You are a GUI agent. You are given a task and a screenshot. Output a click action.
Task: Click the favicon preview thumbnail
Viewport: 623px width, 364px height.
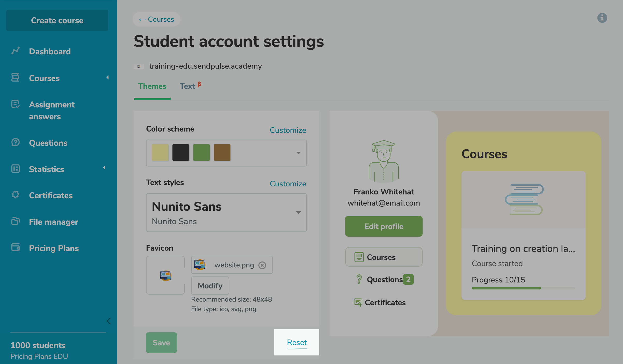(x=165, y=275)
